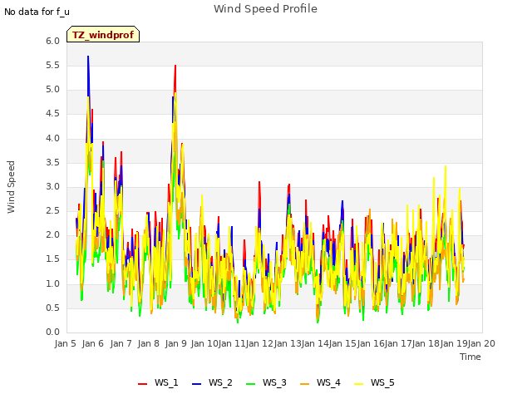
Task: Click the red WS_1 legend swatch
Action: click(x=142, y=383)
